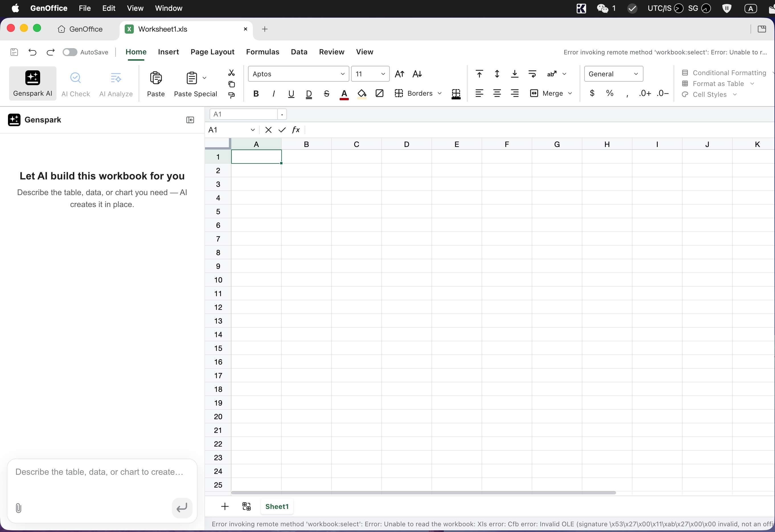Click the Copy icon
Image resolution: width=775 pixels, height=532 pixels.
click(x=231, y=84)
